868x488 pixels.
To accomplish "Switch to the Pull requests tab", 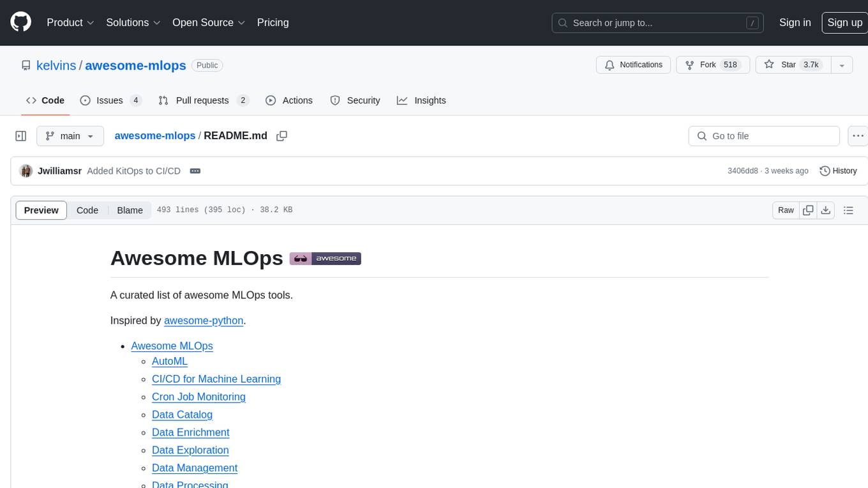I will pos(204,100).
